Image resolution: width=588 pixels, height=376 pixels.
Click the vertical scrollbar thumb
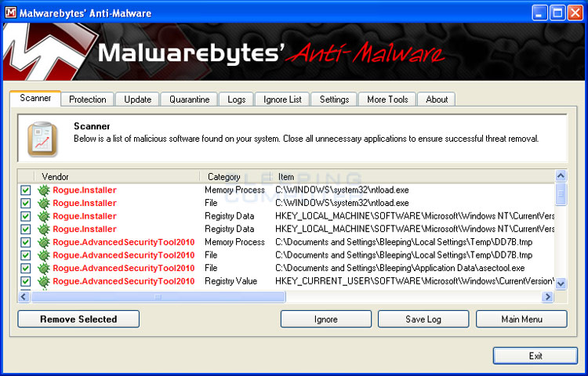pos(561,194)
